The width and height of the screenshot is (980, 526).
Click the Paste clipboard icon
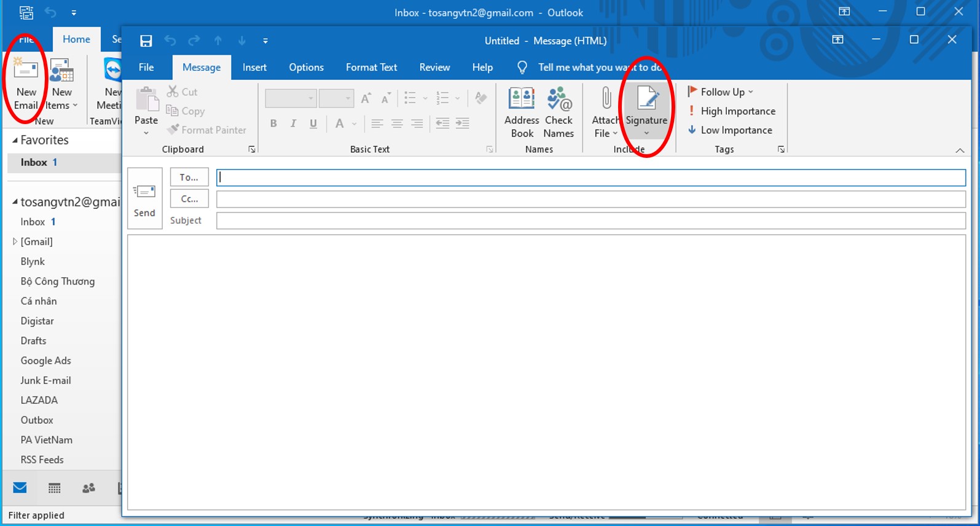146,99
